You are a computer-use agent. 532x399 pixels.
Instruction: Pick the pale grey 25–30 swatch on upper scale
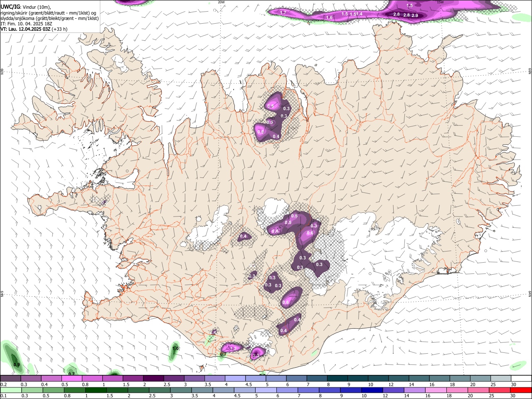[501, 378]
